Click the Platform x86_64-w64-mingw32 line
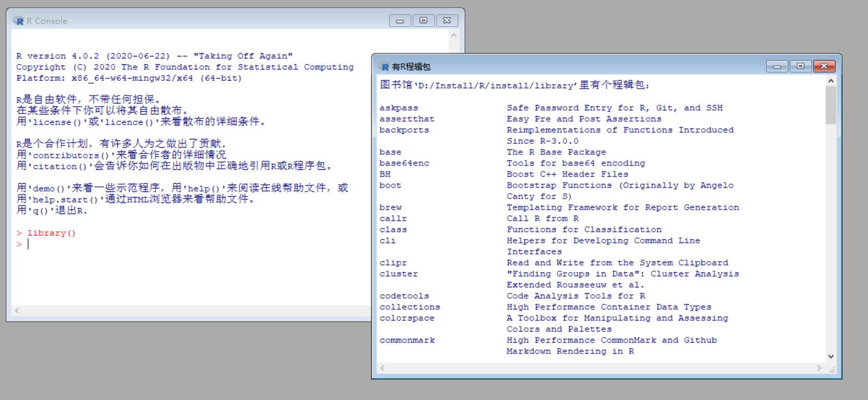This screenshot has height=400, width=868. [x=129, y=78]
